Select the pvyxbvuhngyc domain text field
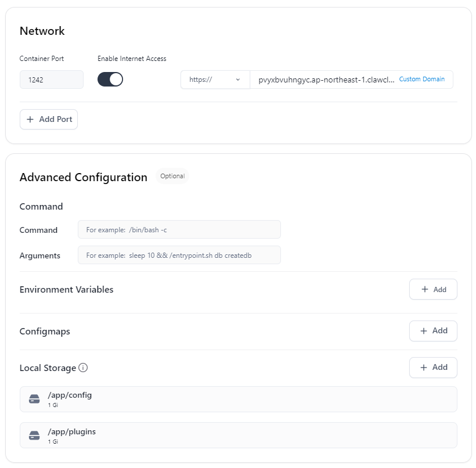This screenshot has width=476, height=468. pos(325,80)
